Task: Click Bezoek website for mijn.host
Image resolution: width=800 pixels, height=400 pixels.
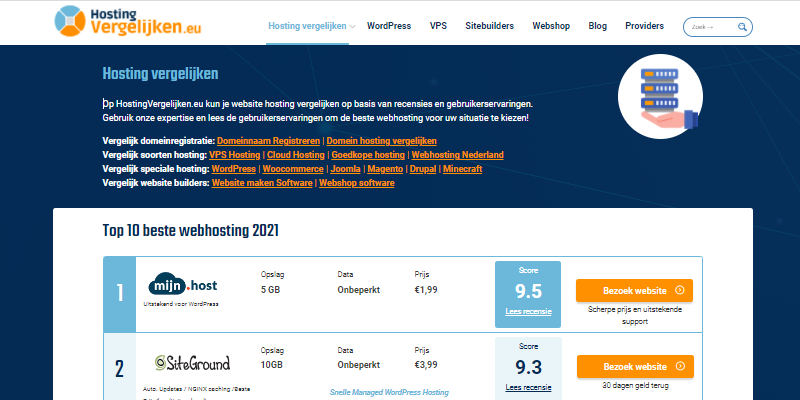Action: coord(634,291)
